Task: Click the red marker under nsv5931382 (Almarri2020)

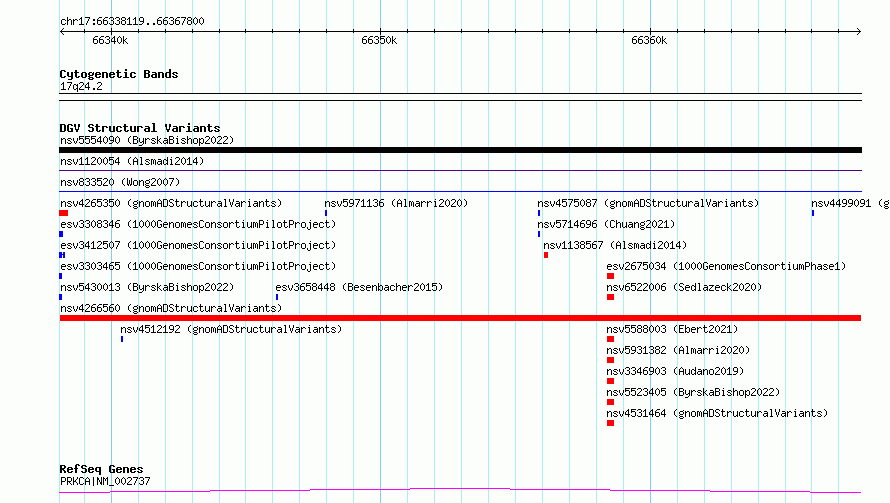Action: [610, 360]
